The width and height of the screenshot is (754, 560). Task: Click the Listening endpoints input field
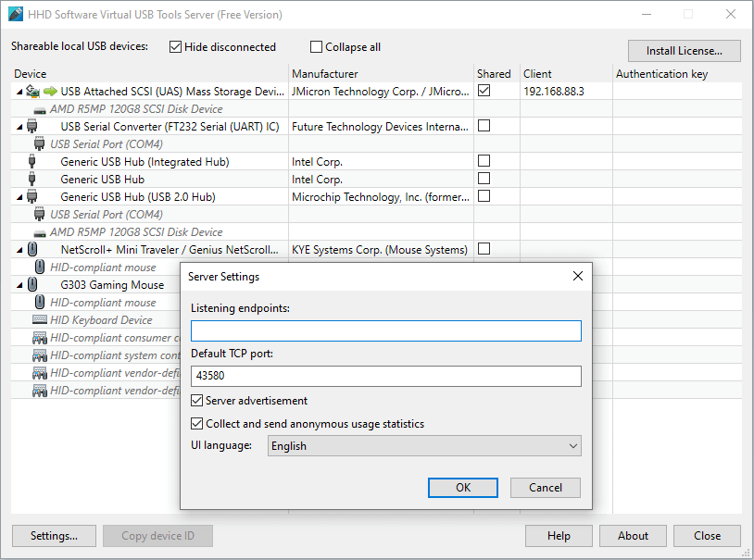click(x=386, y=330)
